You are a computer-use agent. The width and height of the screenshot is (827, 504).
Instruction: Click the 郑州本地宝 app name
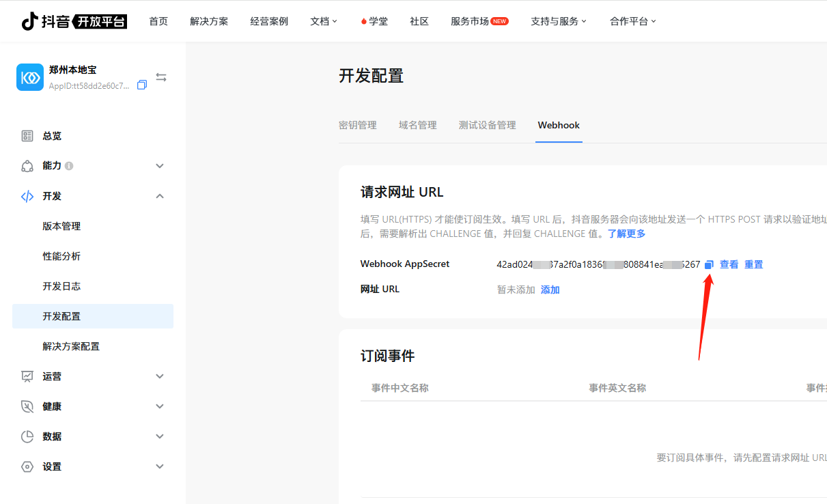point(73,70)
